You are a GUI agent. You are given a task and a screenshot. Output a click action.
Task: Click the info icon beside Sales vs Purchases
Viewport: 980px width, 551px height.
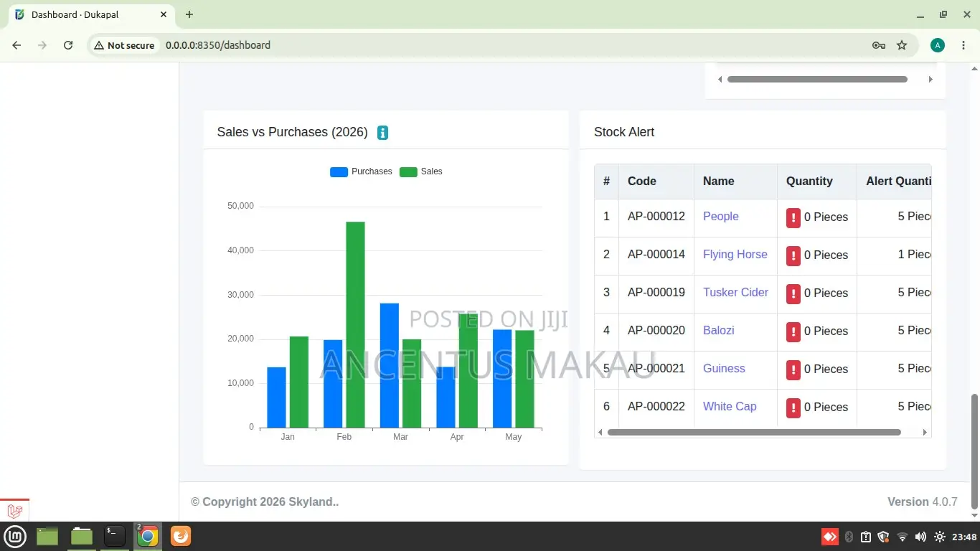(382, 133)
